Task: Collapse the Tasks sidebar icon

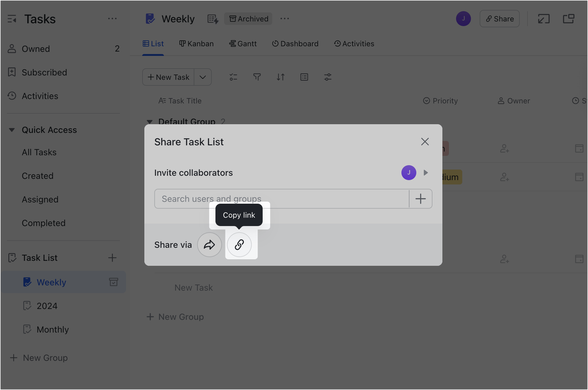Action: pyautogui.click(x=12, y=19)
